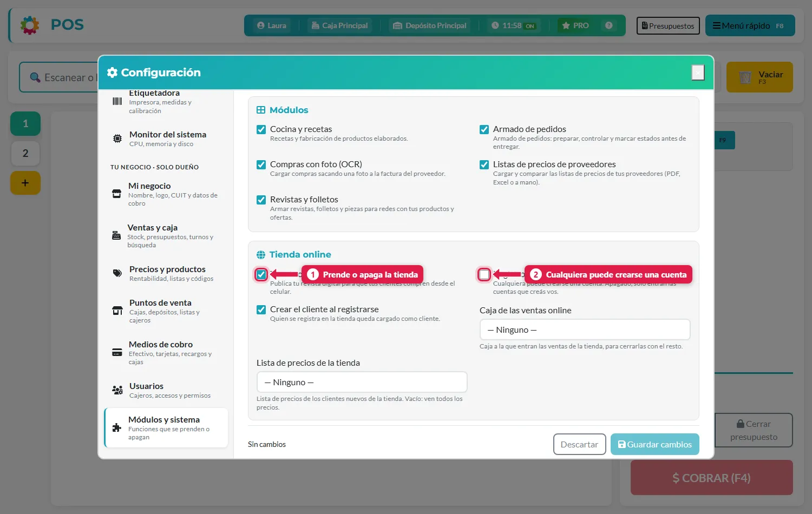Open Ventas y caja settings section
Screen dimensions: 812x514
pos(166,235)
